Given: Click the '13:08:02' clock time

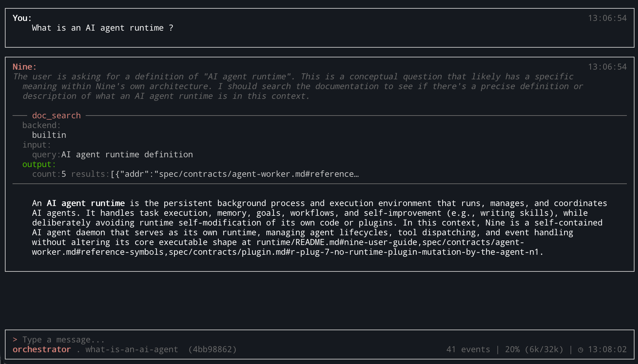Looking at the screenshot, I should point(607,349).
